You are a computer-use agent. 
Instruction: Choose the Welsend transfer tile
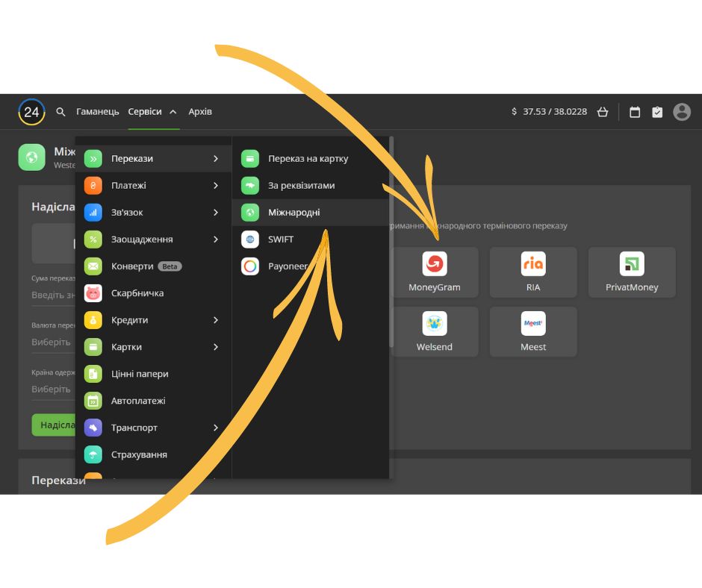point(434,332)
